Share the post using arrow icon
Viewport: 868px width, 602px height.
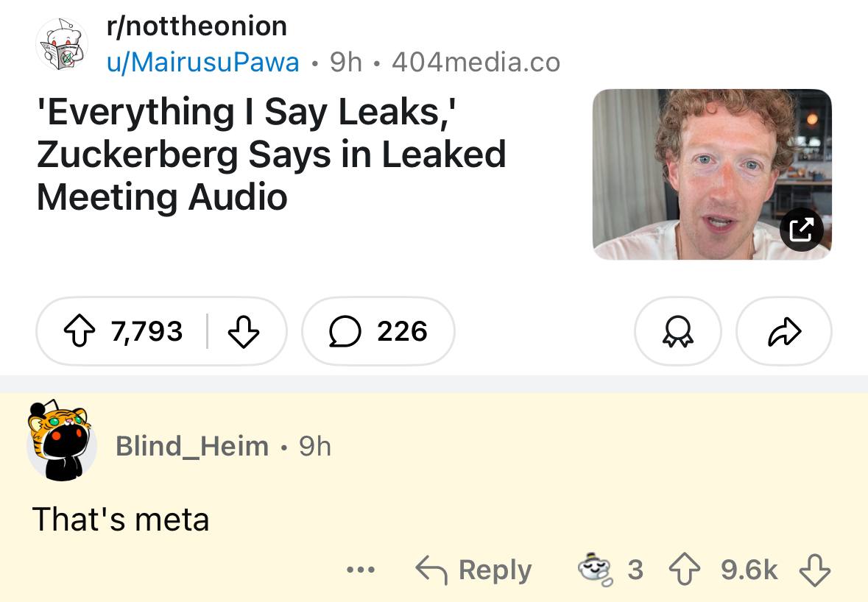783,332
